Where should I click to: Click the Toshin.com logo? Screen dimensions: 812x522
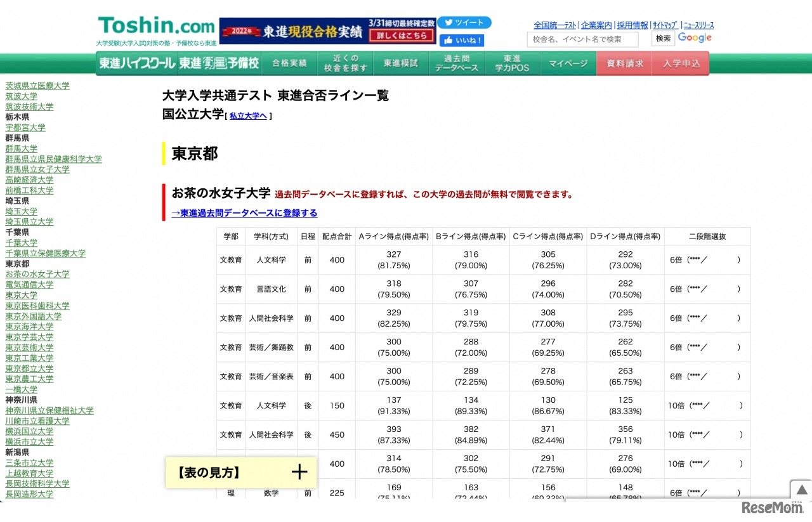[x=157, y=27]
